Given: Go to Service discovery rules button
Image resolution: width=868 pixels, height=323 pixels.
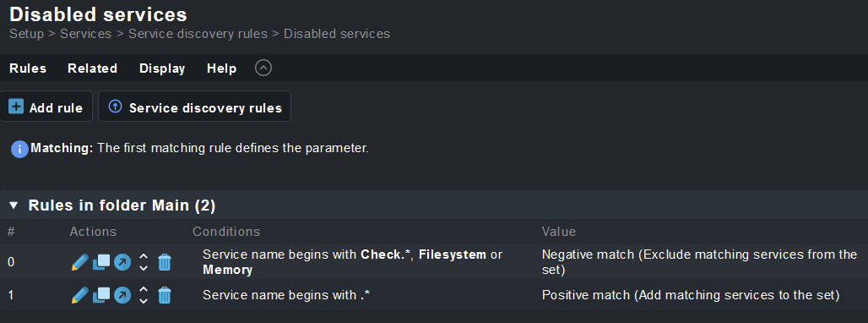Looking at the screenshot, I should coord(194,107).
